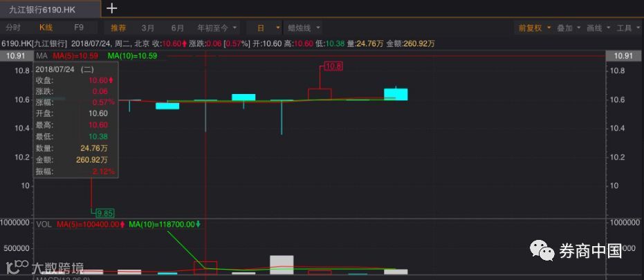Click the red candlestick below the 10.8 marker
The image size is (644, 280).
click(x=320, y=94)
